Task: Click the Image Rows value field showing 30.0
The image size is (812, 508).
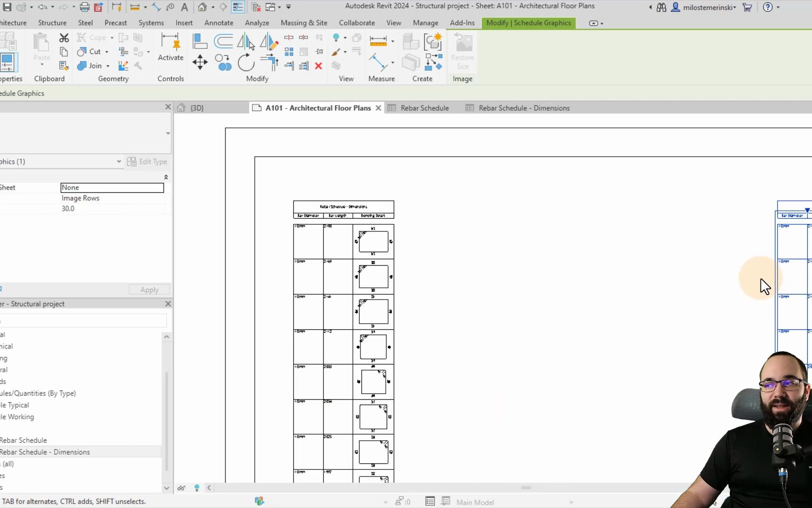Action: pos(113,208)
